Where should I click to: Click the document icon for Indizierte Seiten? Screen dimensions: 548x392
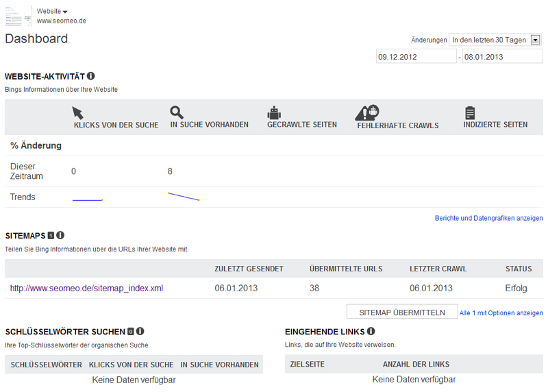(x=470, y=112)
